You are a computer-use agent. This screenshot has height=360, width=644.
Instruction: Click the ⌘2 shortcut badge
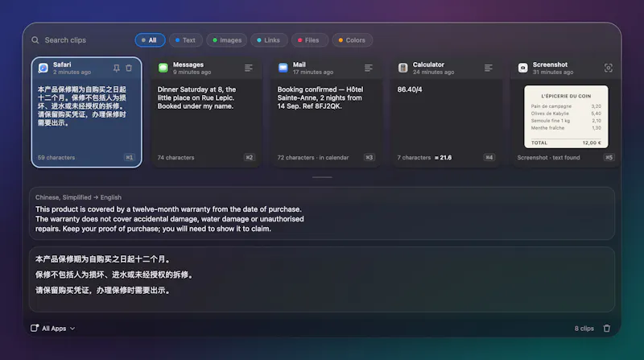tap(250, 157)
